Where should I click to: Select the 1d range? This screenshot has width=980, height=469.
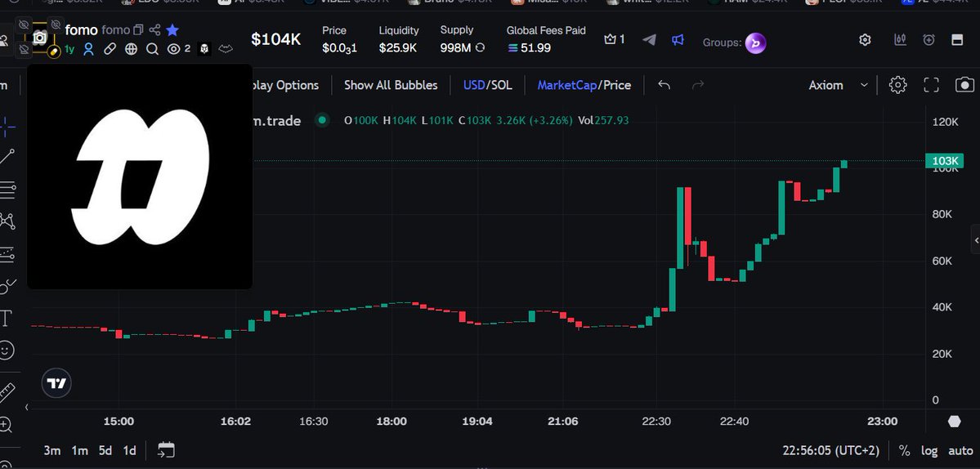[129, 450]
